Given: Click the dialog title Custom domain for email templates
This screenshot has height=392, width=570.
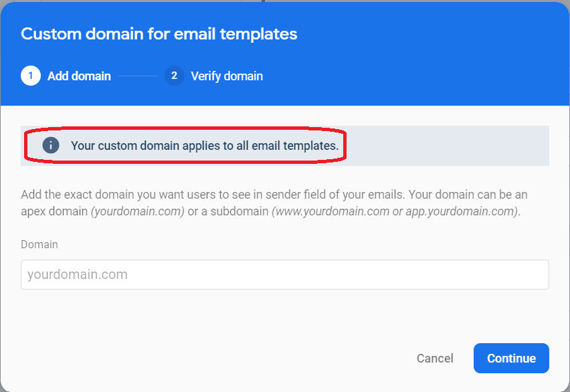Looking at the screenshot, I should click(x=159, y=34).
